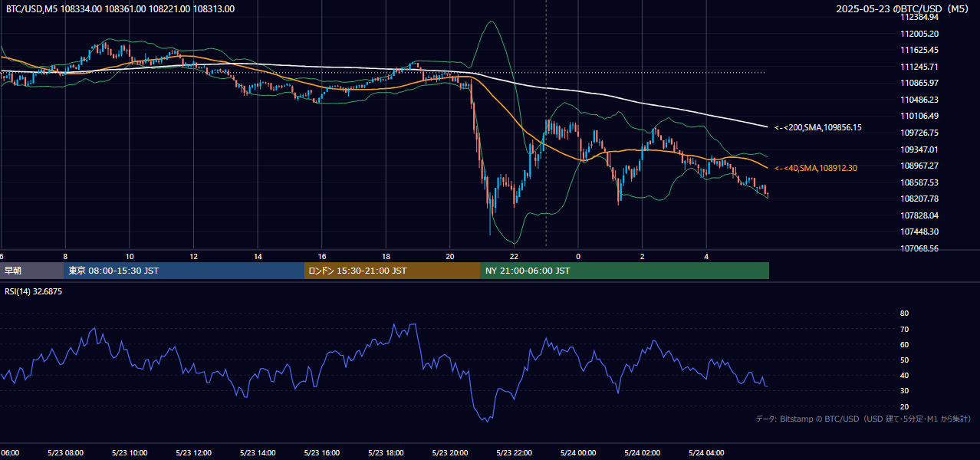Click price axis value 108587.53
Viewport: 980px width, 460px height.
click(919, 182)
